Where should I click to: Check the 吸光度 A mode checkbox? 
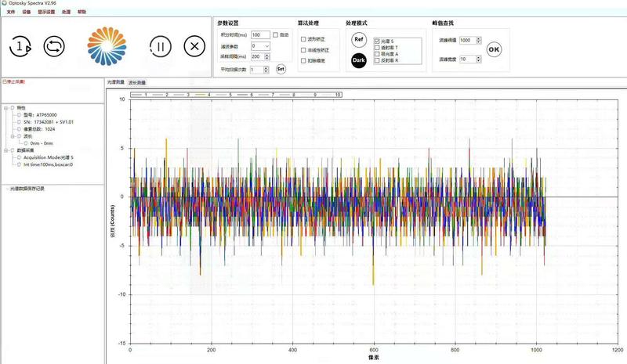[377, 53]
